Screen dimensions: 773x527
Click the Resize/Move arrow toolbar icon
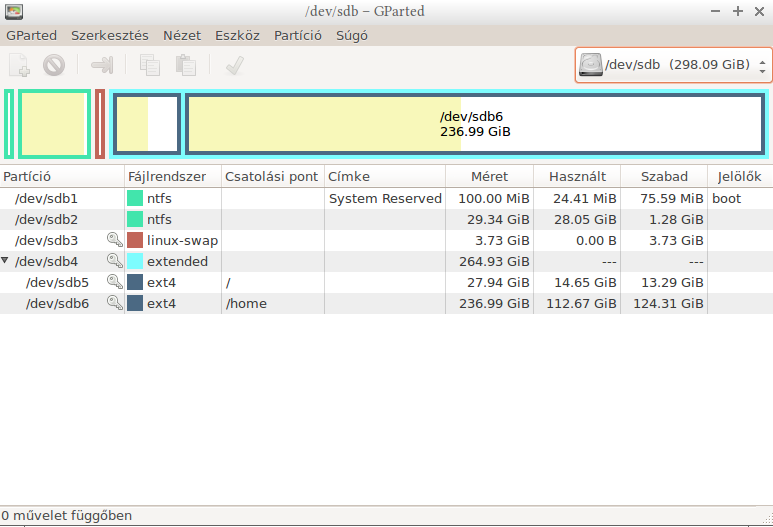[x=102, y=65]
